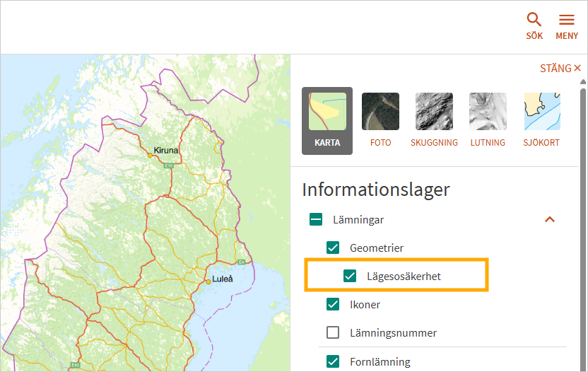Click the Lämningar layer group label
The height and width of the screenshot is (372, 588).
358,220
